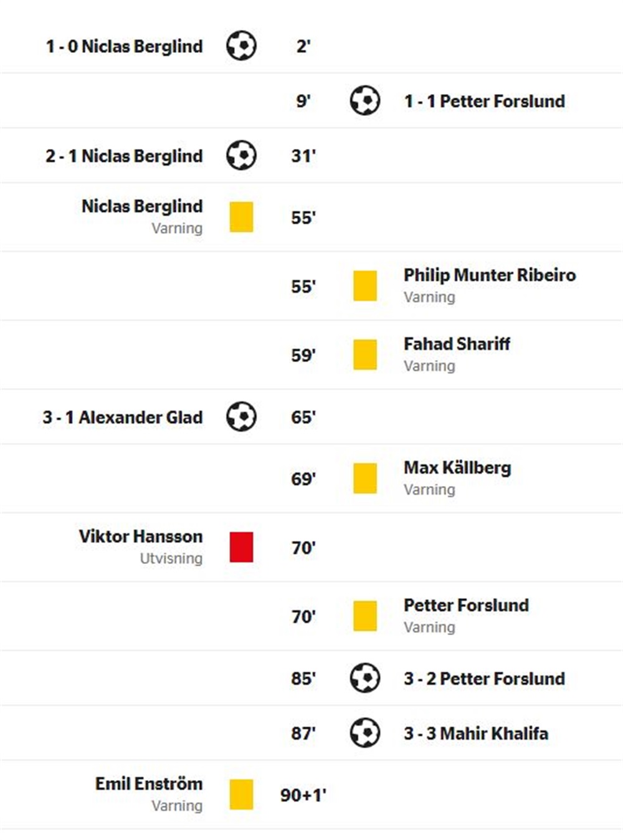
Task: Select Viktor Hansson's red card icon
Action: pyautogui.click(x=241, y=547)
